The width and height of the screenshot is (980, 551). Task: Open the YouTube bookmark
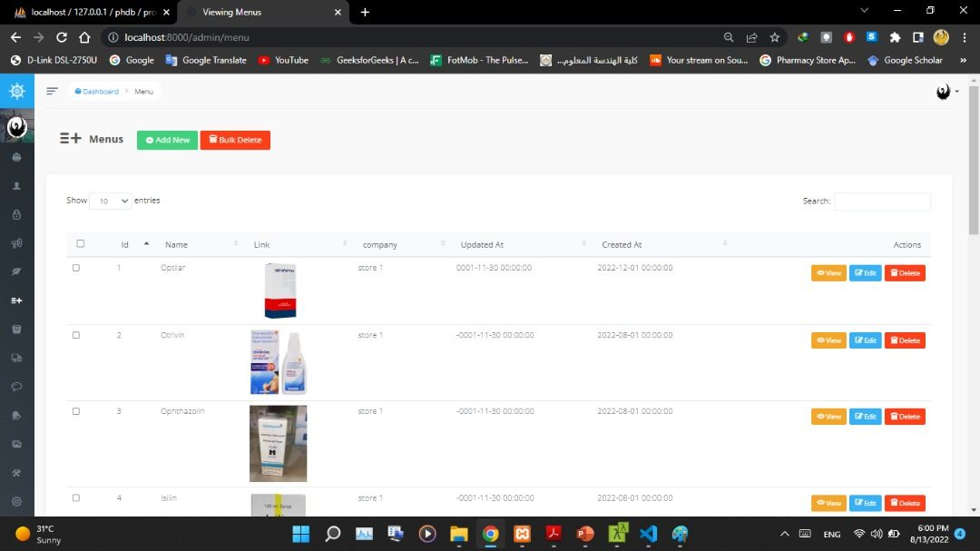pos(284,60)
